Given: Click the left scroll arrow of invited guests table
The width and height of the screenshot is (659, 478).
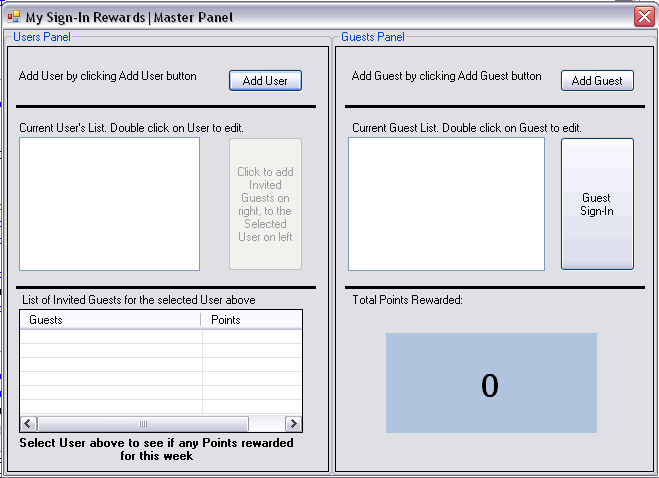Looking at the screenshot, I should [28, 423].
